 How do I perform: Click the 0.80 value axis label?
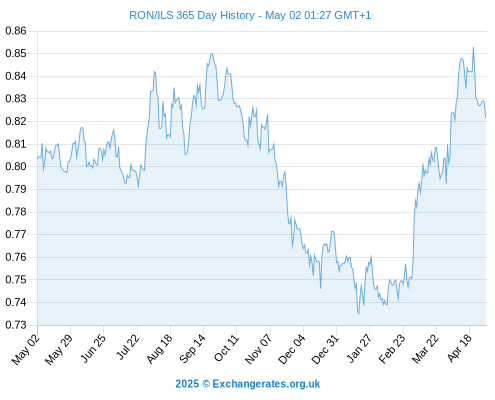pos(16,166)
